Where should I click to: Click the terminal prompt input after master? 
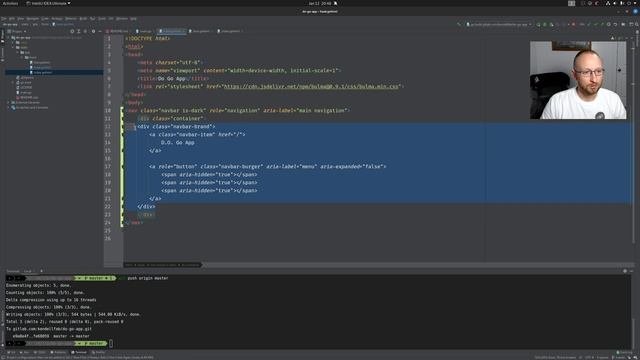(111, 344)
